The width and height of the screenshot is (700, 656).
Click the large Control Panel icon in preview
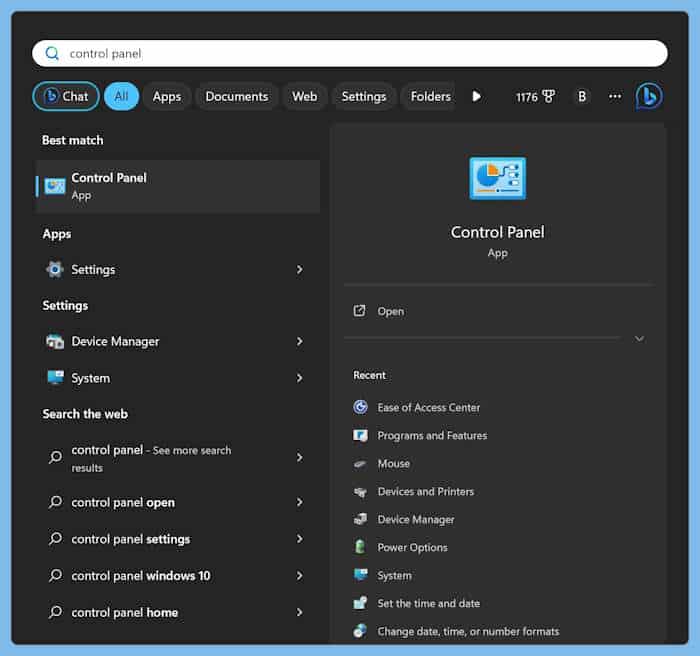[497, 178]
